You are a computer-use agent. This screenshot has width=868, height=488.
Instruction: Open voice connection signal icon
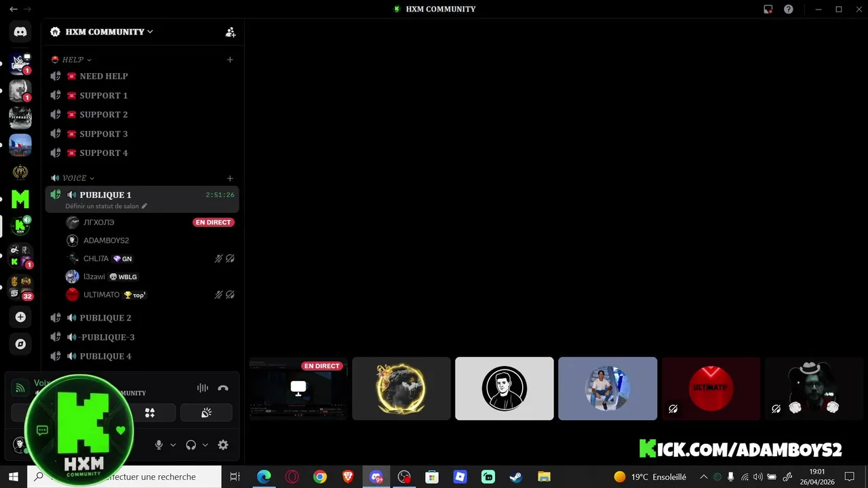(x=20, y=388)
